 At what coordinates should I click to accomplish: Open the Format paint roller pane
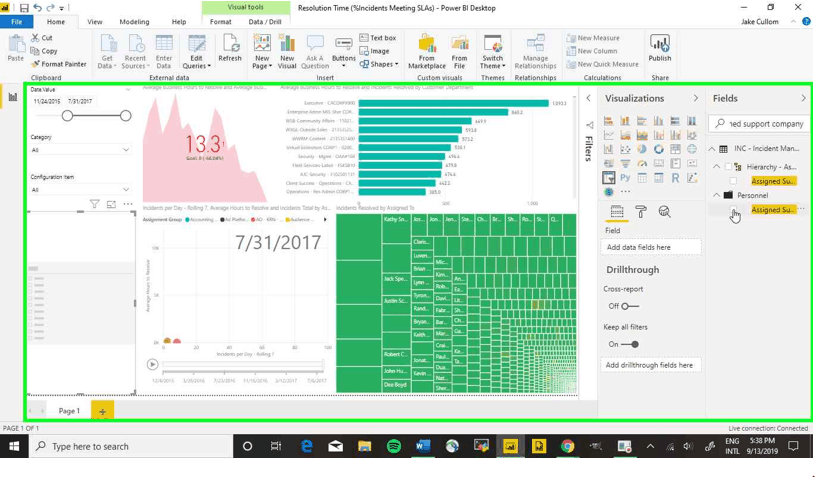(641, 211)
